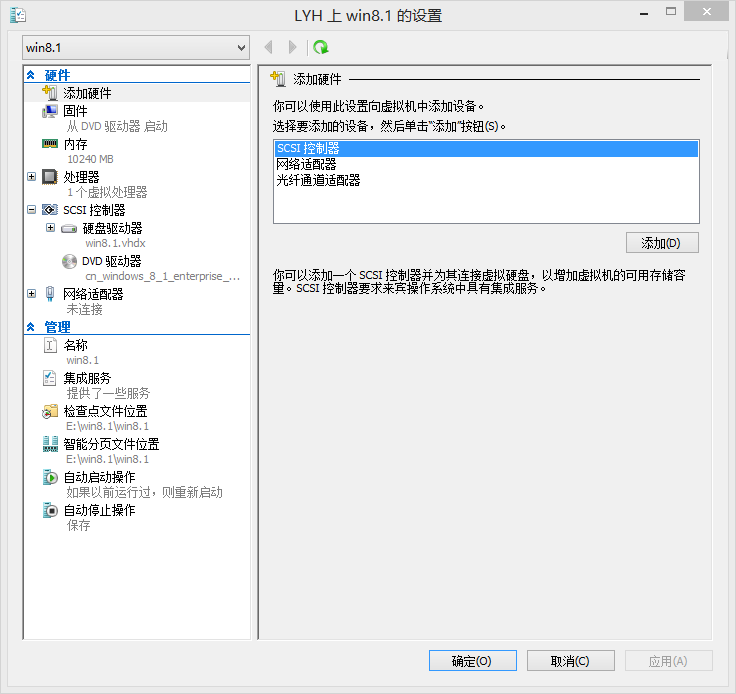The width and height of the screenshot is (736, 694).
Task: Select 硬盘驱动器 label in the tree
Action: click(x=112, y=229)
